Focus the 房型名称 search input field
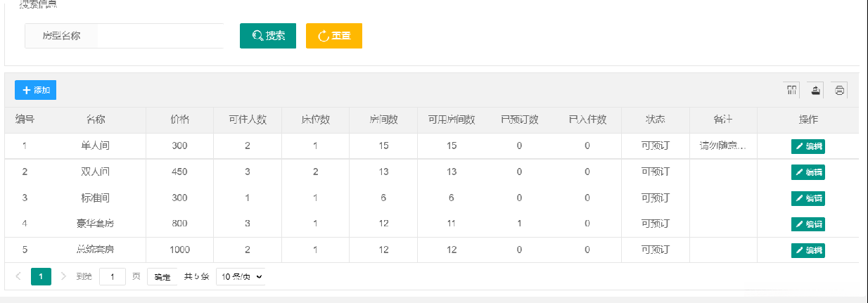Viewport: 868px width, 303px height. point(159,36)
